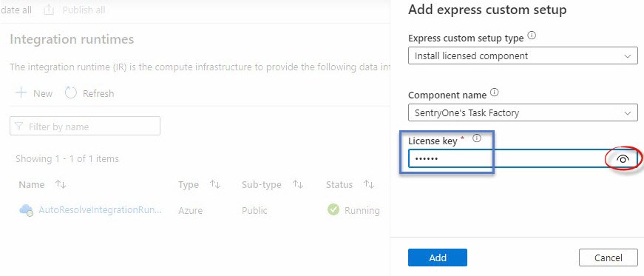This screenshot has width=644, height=276.
Task: Show the hidden license key with the eye icon
Action: click(623, 160)
